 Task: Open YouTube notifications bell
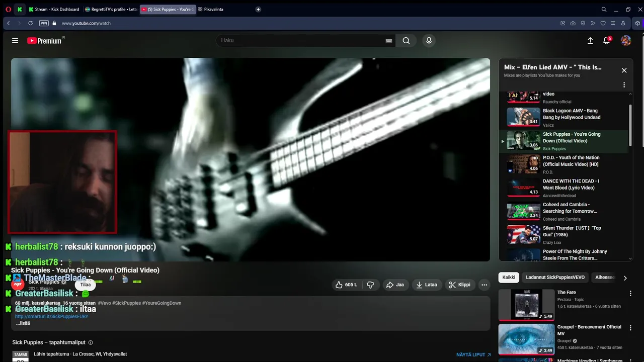pos(607,41)
